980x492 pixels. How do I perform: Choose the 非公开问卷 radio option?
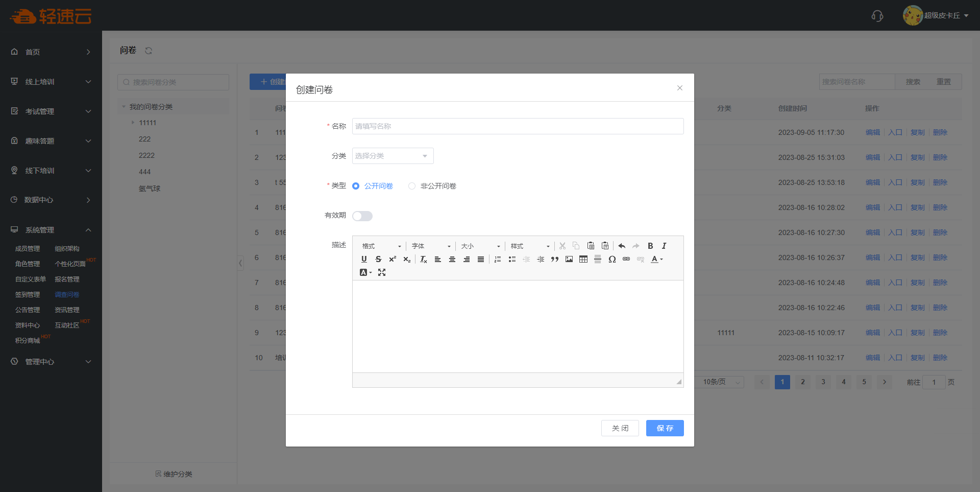[x=412, y=186]
